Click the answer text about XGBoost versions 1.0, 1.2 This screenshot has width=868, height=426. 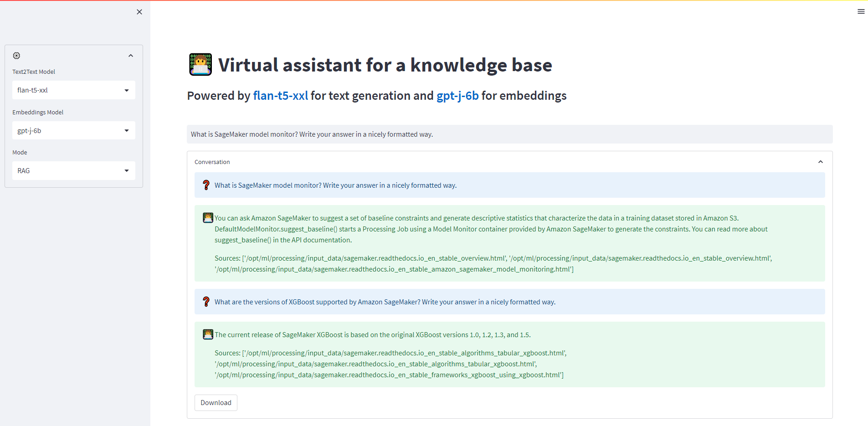coord(373,335)
